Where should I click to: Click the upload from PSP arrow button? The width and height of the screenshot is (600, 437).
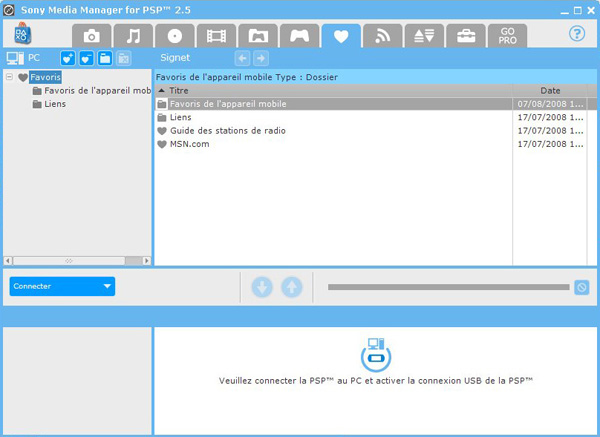click(x=292, y=287)
